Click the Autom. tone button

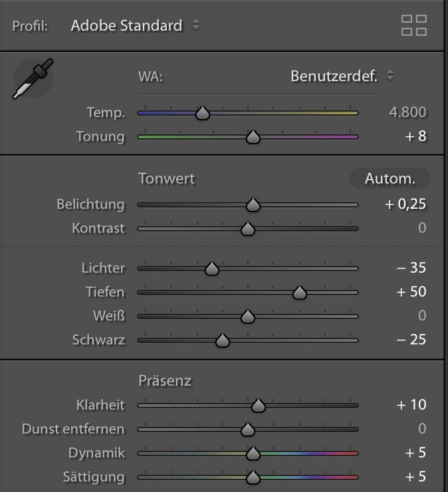pyautogui.click(x=390, y=178)
